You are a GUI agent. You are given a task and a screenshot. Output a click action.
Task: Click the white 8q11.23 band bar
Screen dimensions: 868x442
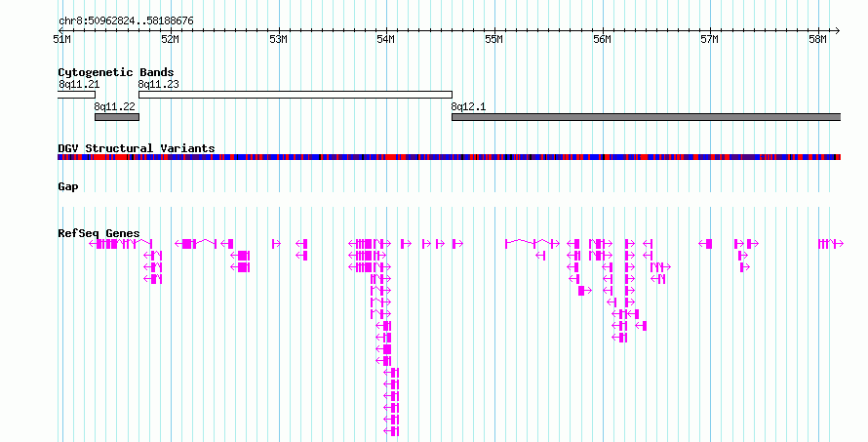click(x=296, y=95)
